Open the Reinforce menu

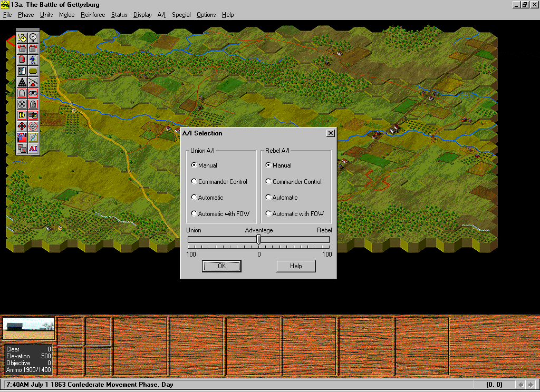coord(93,15)
